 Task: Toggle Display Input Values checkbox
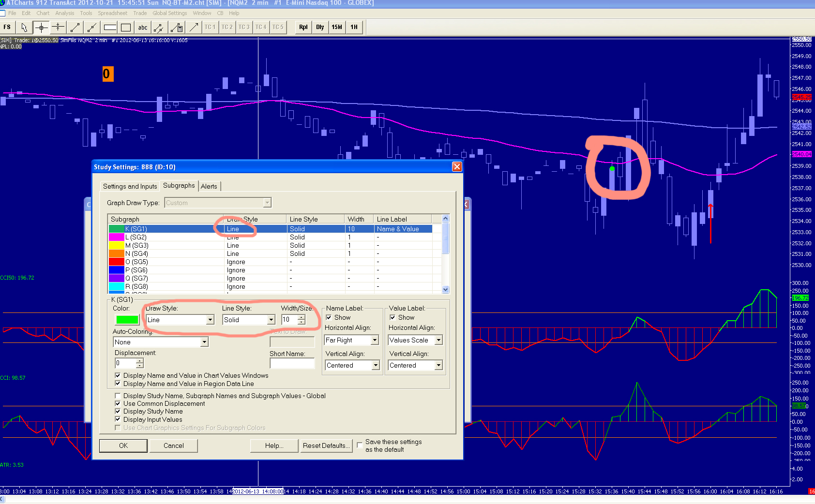pos(118,419)
